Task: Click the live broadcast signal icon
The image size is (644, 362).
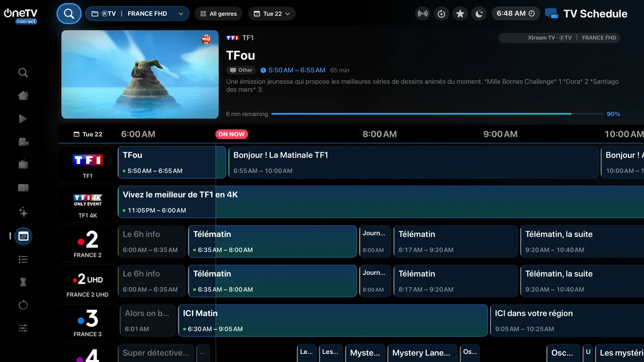Action: point(423,14)
